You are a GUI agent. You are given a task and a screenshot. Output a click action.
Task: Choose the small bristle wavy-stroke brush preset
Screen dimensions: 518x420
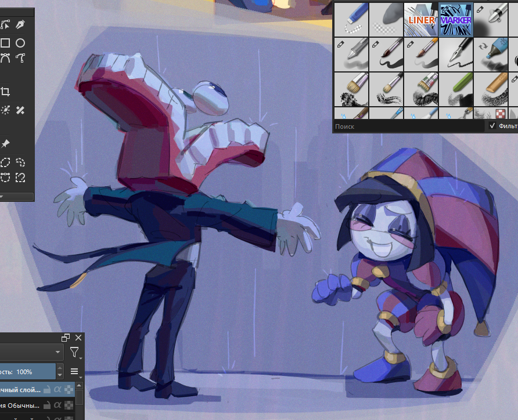[386, 89]
